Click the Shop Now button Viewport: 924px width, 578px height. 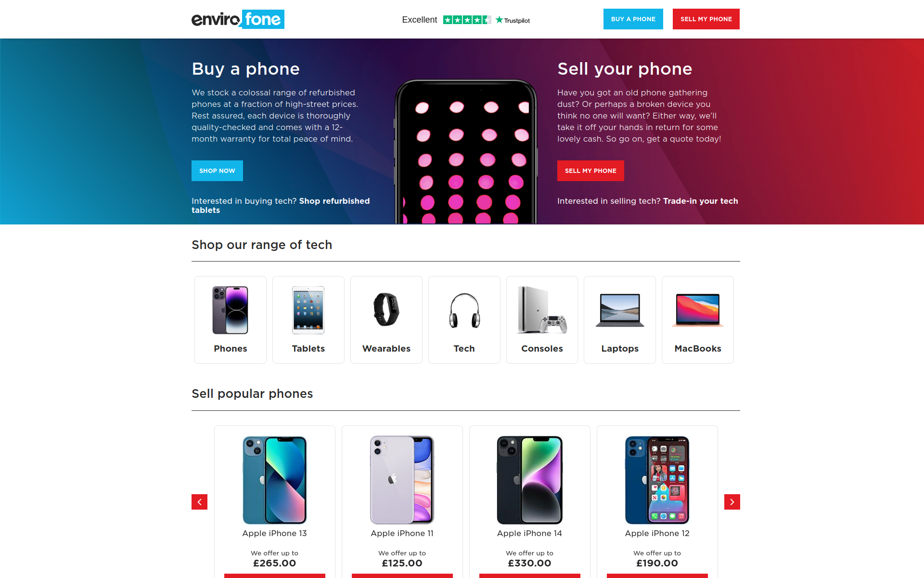point(217,171)
